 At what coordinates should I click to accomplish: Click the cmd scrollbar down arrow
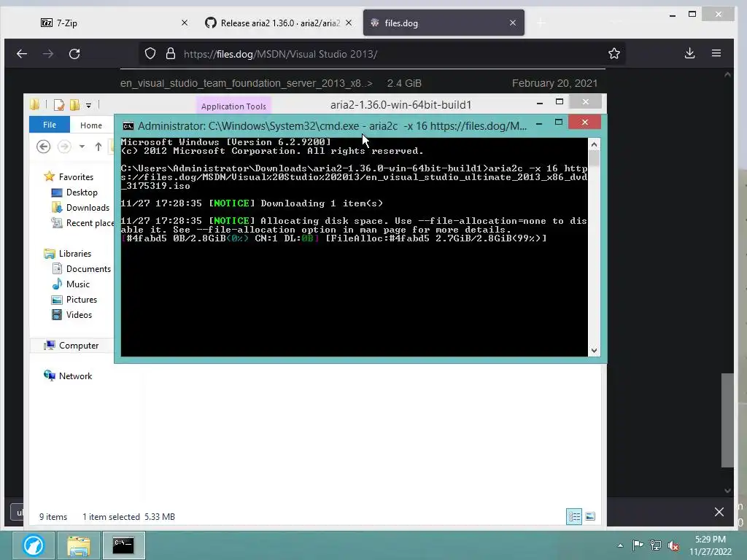594,351
